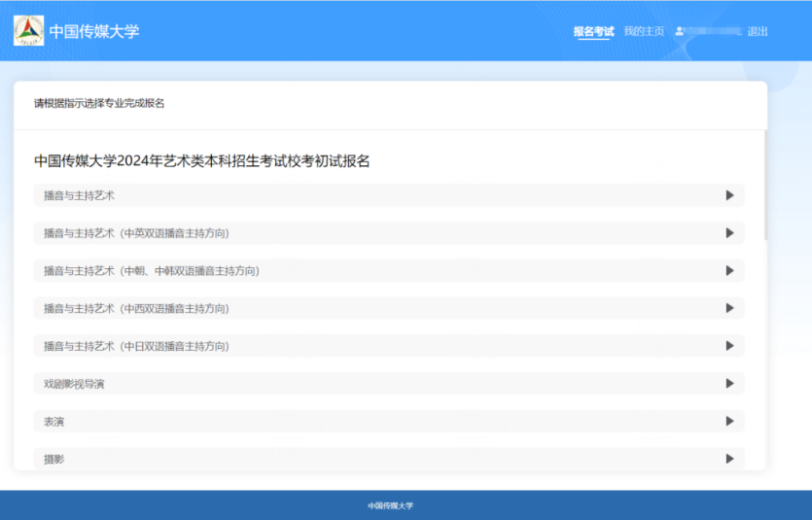Select 戏剧影视导演 major text
812x520 pixels.
(x=74, y=384)
